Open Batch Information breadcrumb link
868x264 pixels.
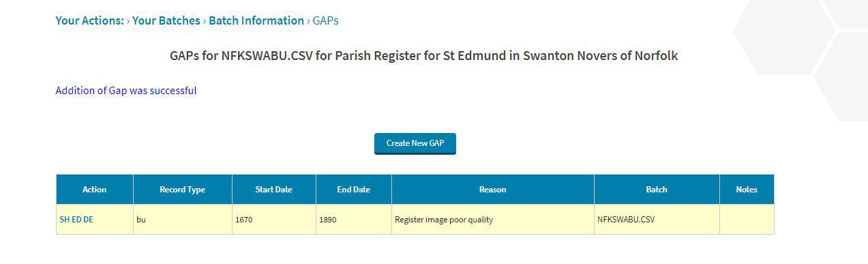(256, 20)
